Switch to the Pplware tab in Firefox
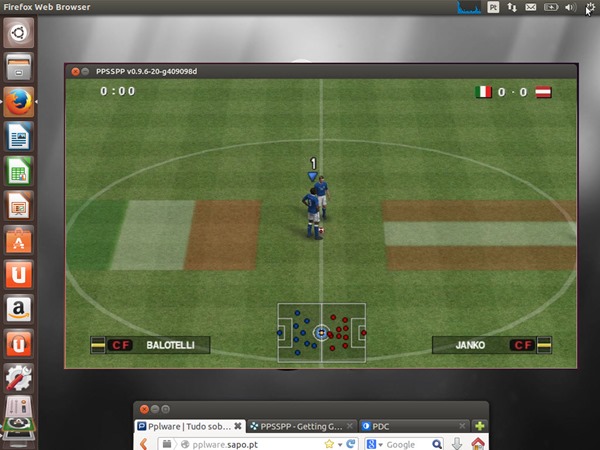 (190, 426)
